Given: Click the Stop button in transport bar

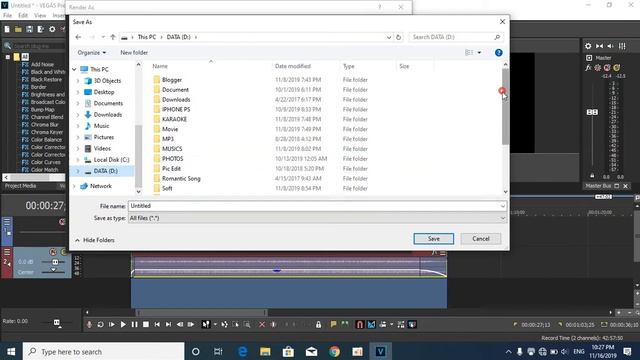Looking at the screenshot, I should [x=146, y=324].
